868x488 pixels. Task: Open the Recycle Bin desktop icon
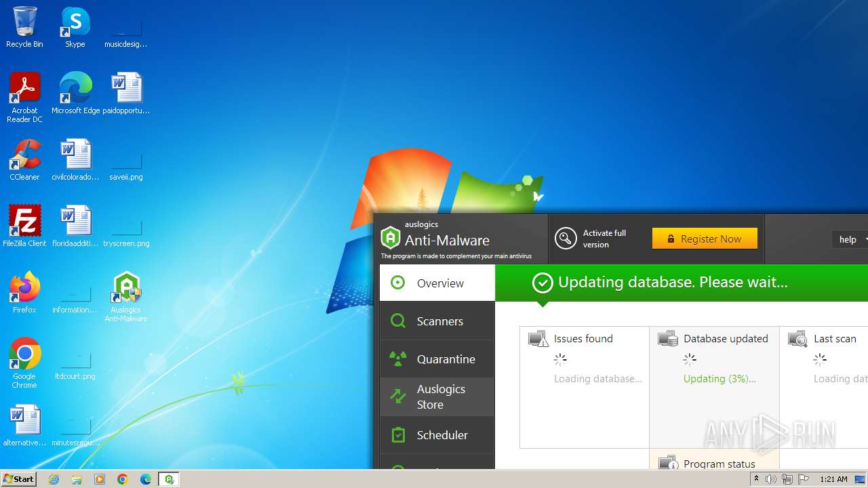point(24,27)
